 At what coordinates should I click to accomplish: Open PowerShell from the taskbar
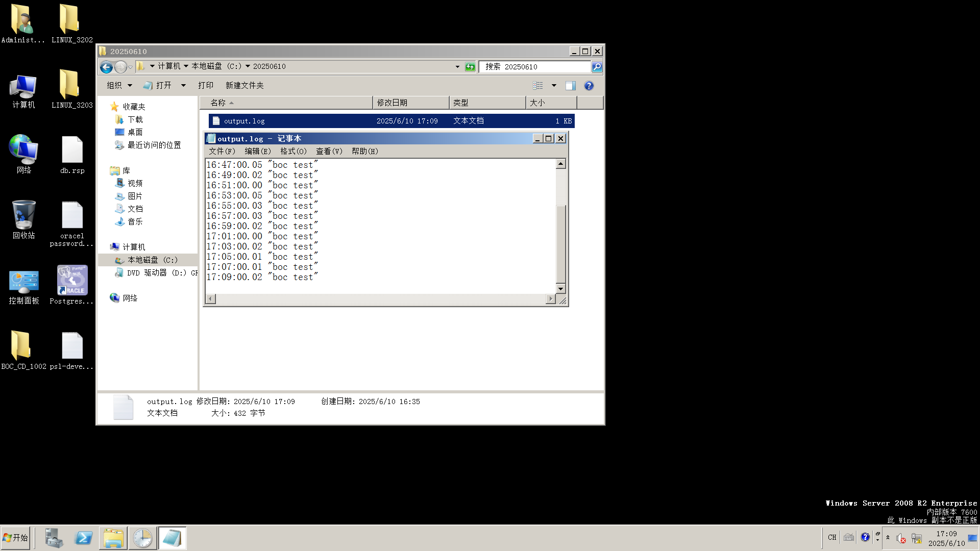click(x=83, y=538)
